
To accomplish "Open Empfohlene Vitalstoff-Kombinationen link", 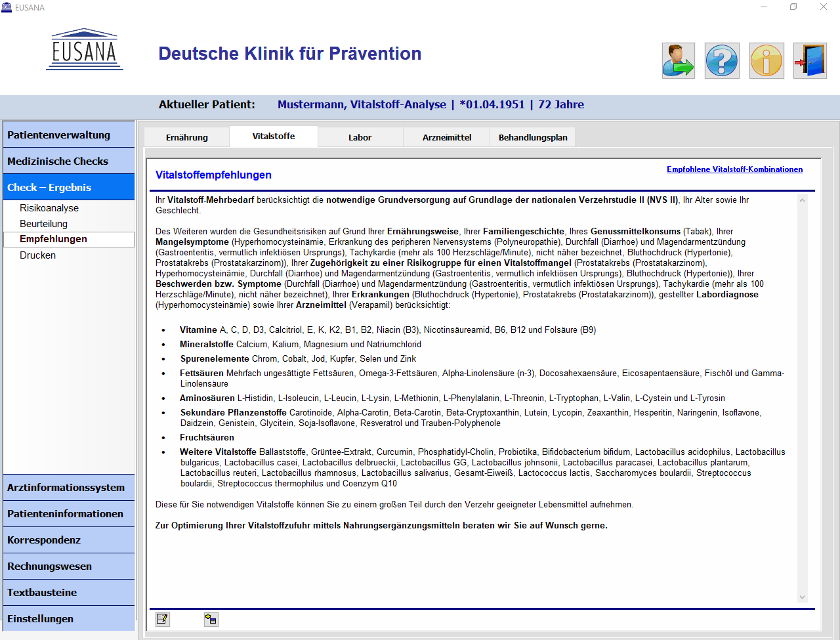I will (x=734, y=169).
